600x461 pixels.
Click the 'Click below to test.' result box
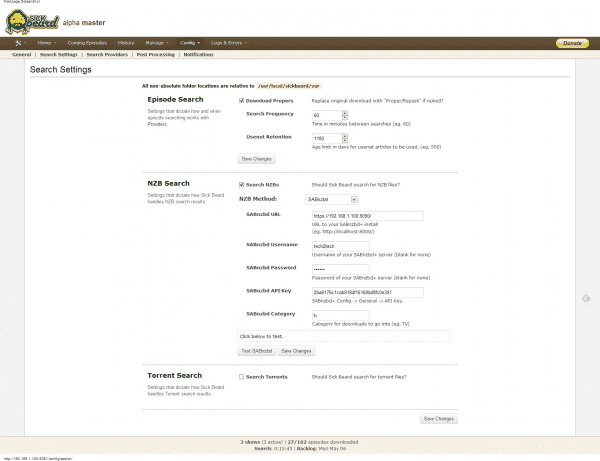coord(344,336)
